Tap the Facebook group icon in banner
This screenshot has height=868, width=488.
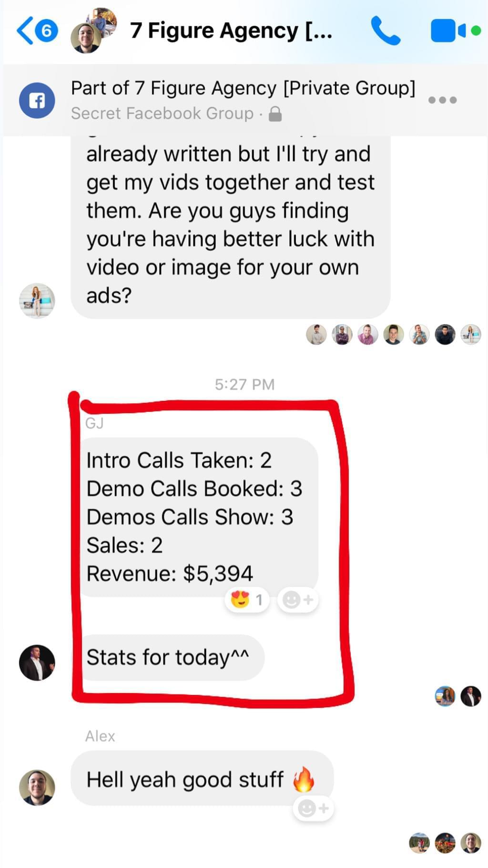37,101
